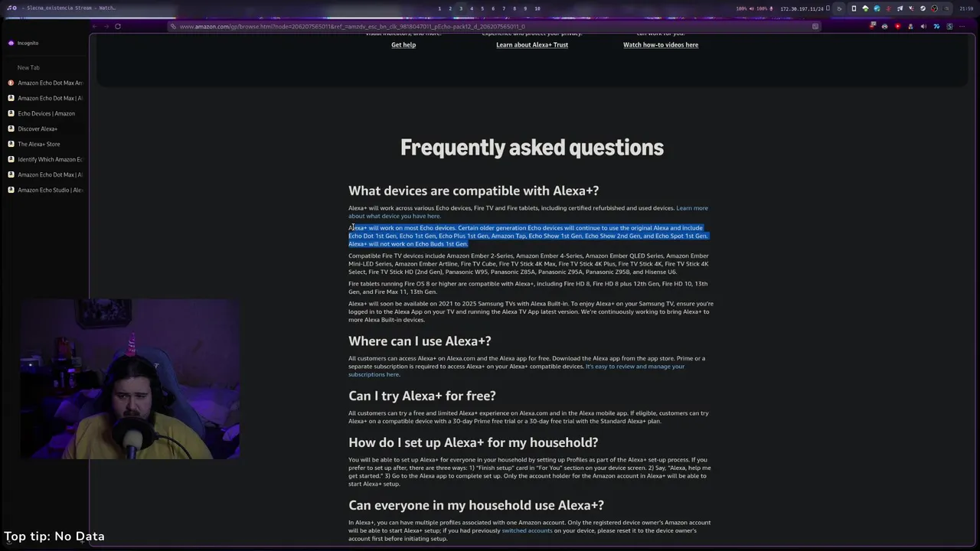Click 'It's easy to review and manage your subscriptions' link

(x=517, y=370)
